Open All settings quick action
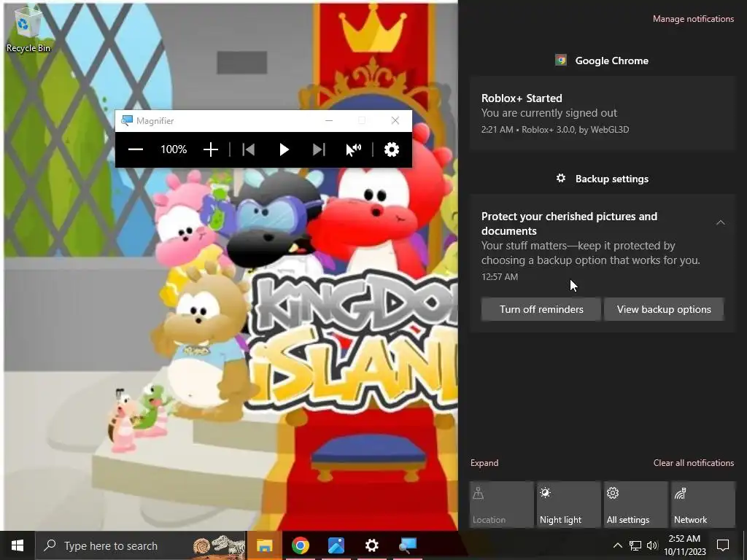Viewport: 747px width, 560px height. coord(636,505)
